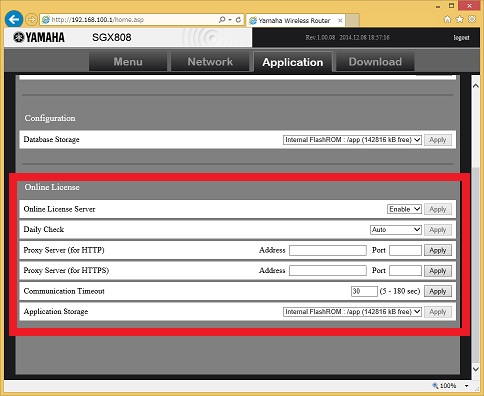This screenshot has height=396, width=484.
Task: Close the Yamaha Wireless Router tab
Action: coord(340,20)
